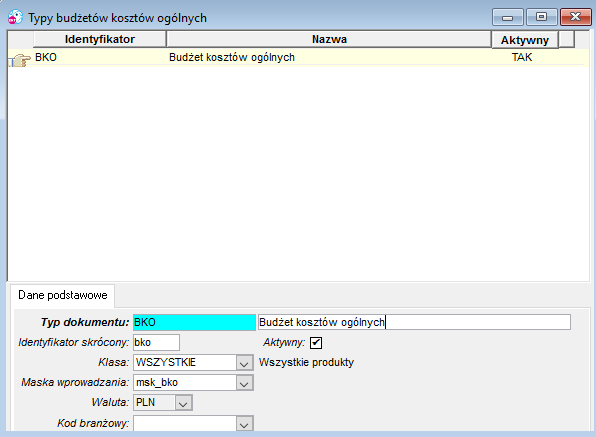The image size is (596, 437).
Task: Maximize the Typy budżetów window
Action: point(542,17)
